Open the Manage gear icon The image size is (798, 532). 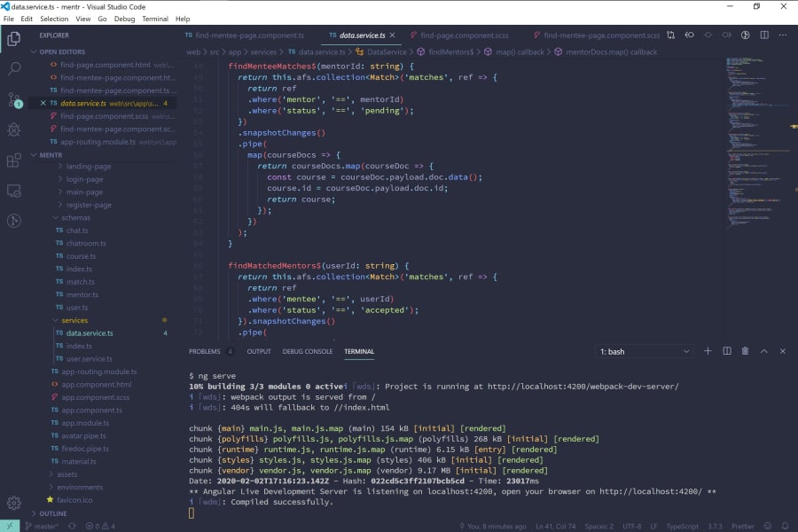pos(13,503)
